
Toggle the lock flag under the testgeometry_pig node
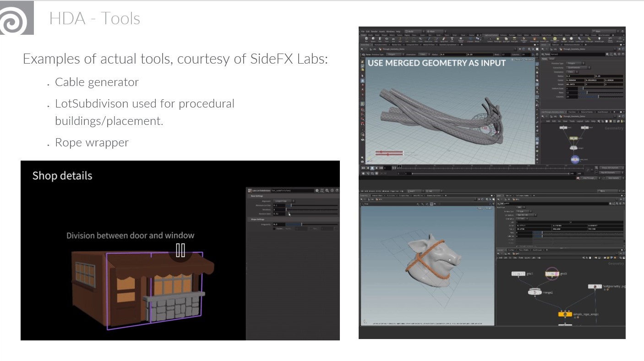[605, 289]
